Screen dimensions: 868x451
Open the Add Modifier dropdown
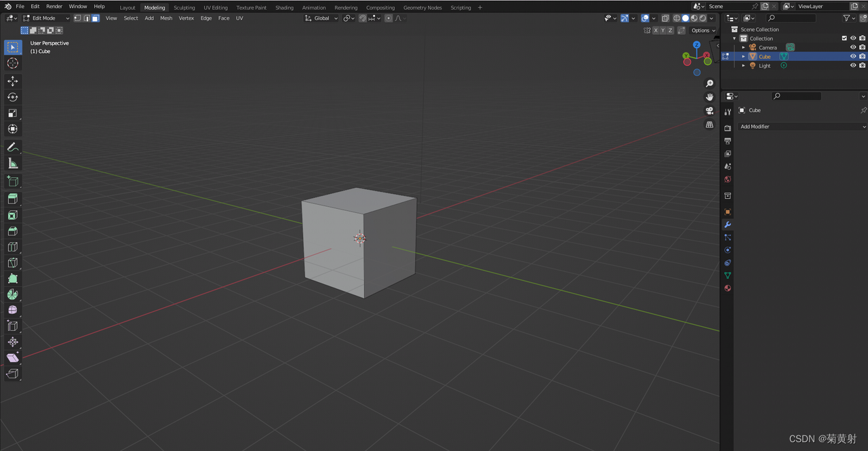point(803,127)
